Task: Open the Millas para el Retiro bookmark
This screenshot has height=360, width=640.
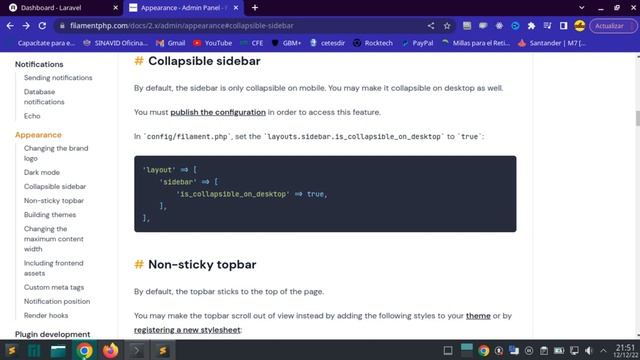Action: (476, 43)
